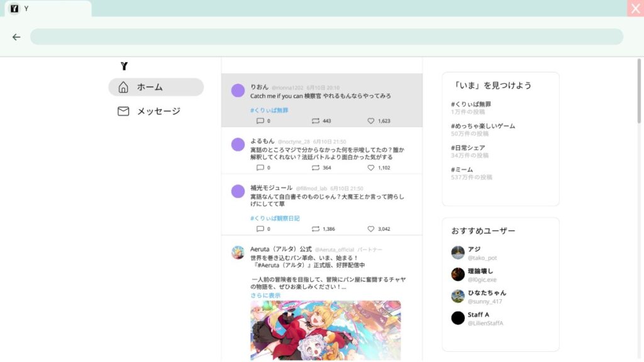Image resolution: width=644 pixels, height=362 pixels.
Task: Click the #くりぃぱ観察日記 hashtag link
Action: click(275, 218)
